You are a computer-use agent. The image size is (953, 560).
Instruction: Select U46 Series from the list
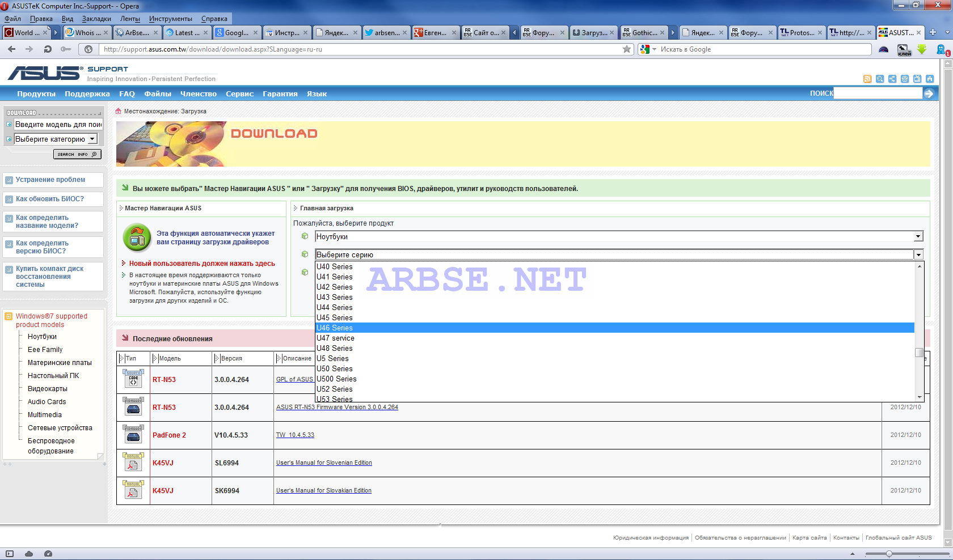click(x=614, y=328)
